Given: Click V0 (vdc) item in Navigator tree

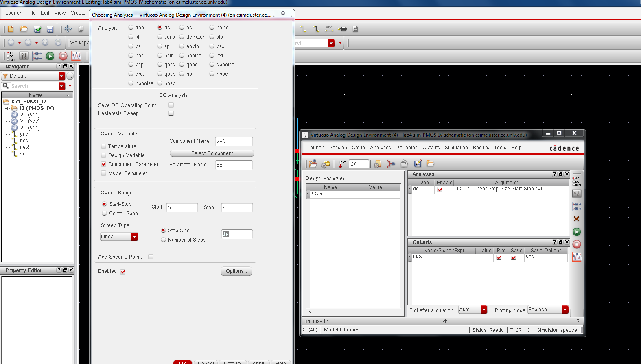Looking at the screenshot, I should (x=30, y=115).
